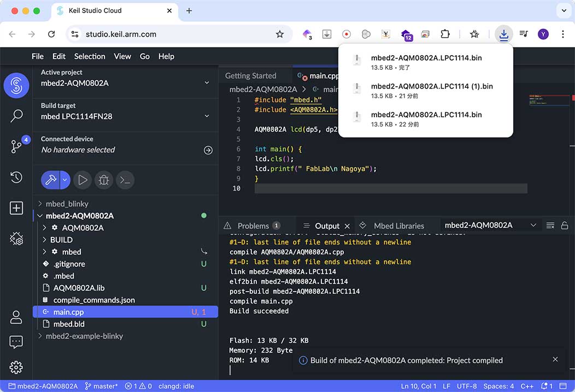This screenshot has width=575, height=392.
Task: Switch to the Problems panel tab
Action: point(253,225)
